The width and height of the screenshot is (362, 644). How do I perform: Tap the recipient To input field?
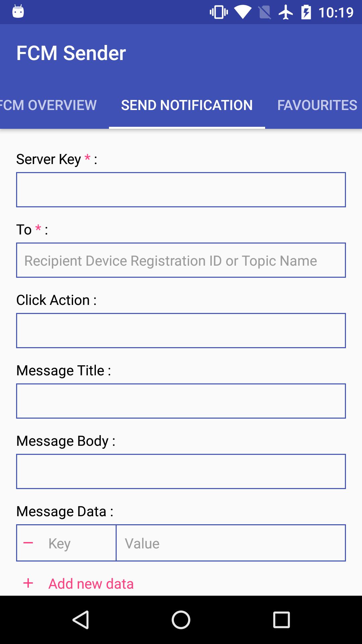tap(181, 260)
